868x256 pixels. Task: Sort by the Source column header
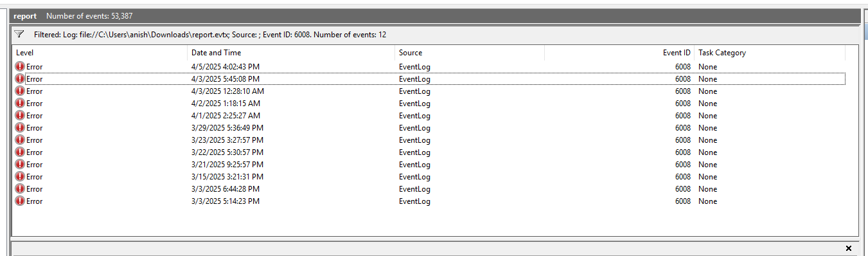(470, 53)
